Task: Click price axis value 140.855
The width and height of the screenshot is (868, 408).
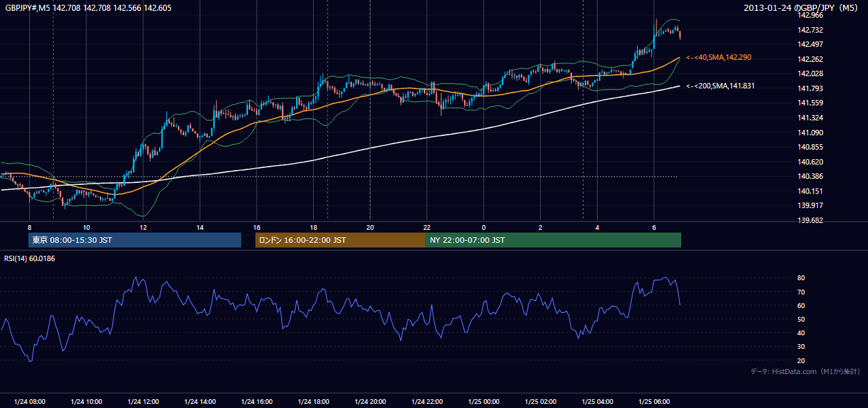Action: point(811,147)
